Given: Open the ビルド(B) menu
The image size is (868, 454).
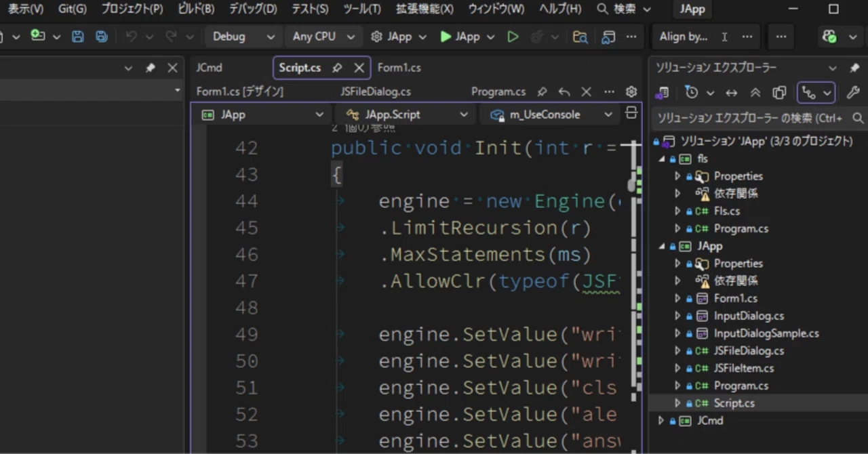Looking at the screenshot, I should pos(196,9).
